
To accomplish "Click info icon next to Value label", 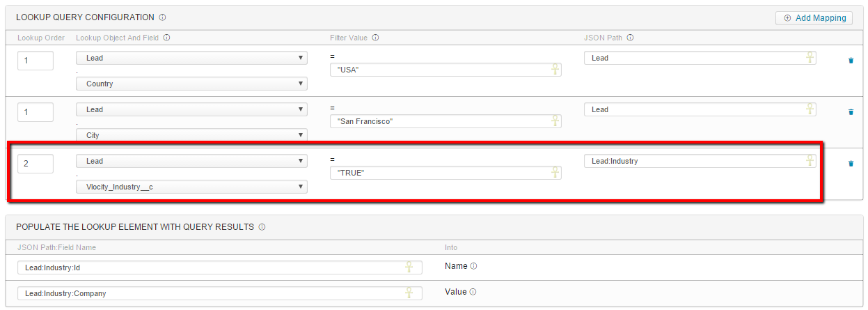I will coord(473,292).
